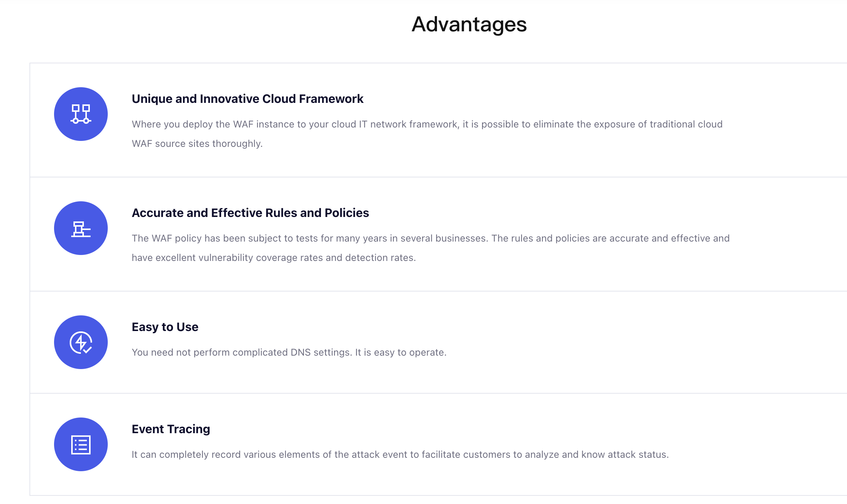The height and width of the screenshot is (504, 847).
Task: Click the line "WAF source sites thoroughly."
Action: tap(197, 144)
